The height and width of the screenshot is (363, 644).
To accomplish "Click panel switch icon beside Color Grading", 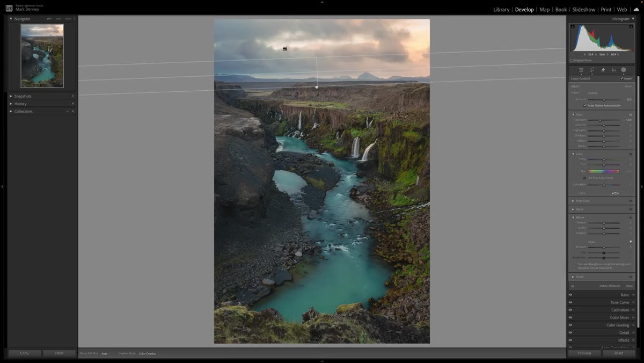I will (633, 325).
